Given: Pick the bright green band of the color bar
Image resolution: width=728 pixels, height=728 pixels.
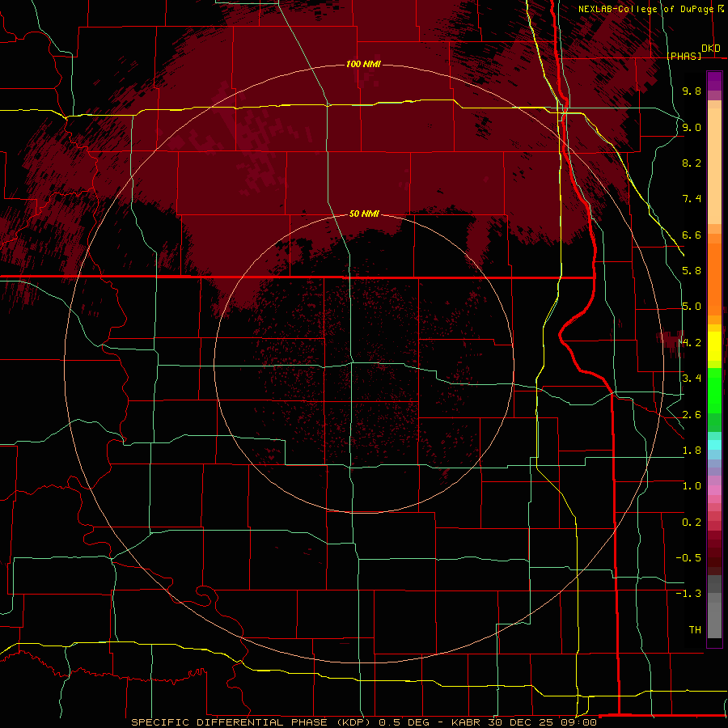Looking at the screenshot, I should [x=714, y=391].
